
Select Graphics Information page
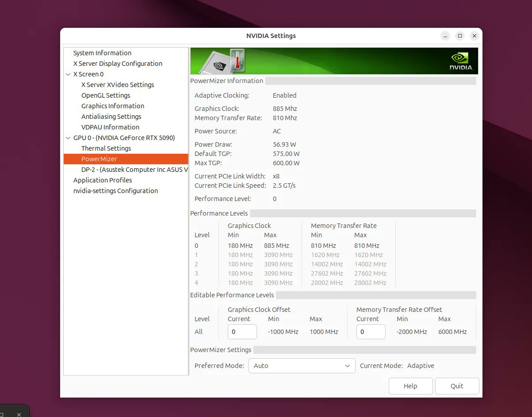pos(112,106)
